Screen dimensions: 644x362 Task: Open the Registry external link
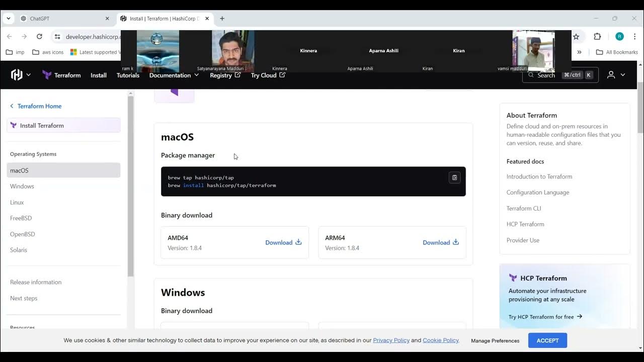(225, 75)
